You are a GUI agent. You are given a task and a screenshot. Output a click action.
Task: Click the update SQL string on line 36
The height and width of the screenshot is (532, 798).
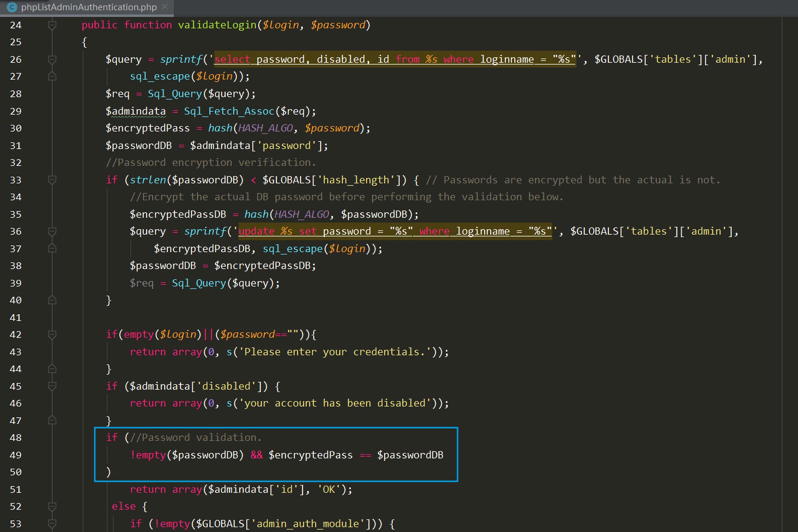tap(395, 231)
